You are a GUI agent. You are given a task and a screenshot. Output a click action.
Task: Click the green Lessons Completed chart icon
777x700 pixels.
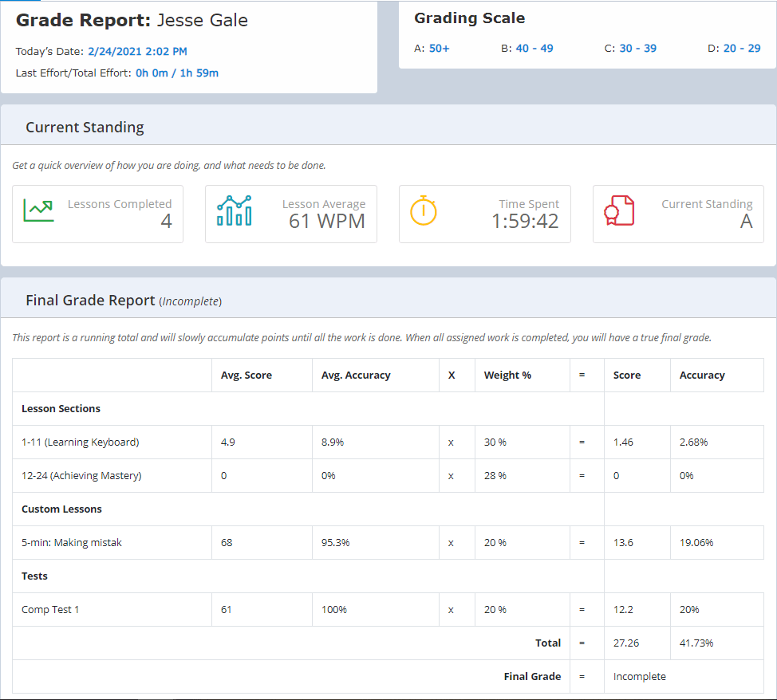(38, 210)
